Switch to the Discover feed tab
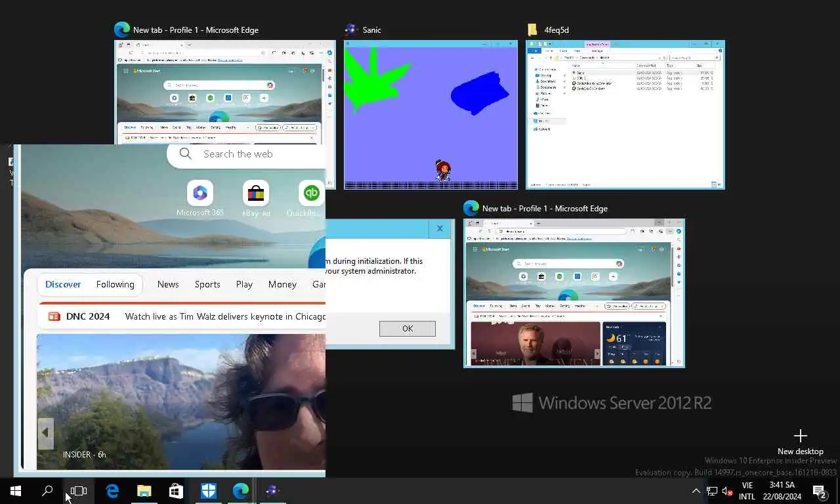The height and width of the screenshot is (504, 840). click(x=63, y=284)
